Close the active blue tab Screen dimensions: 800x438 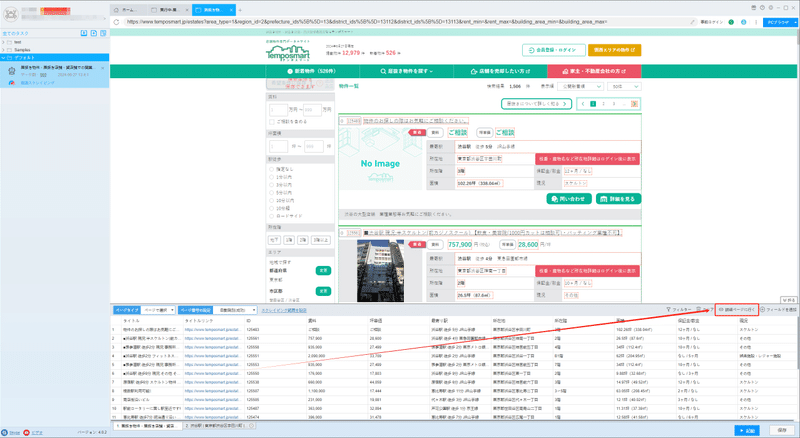pos(232,10)
